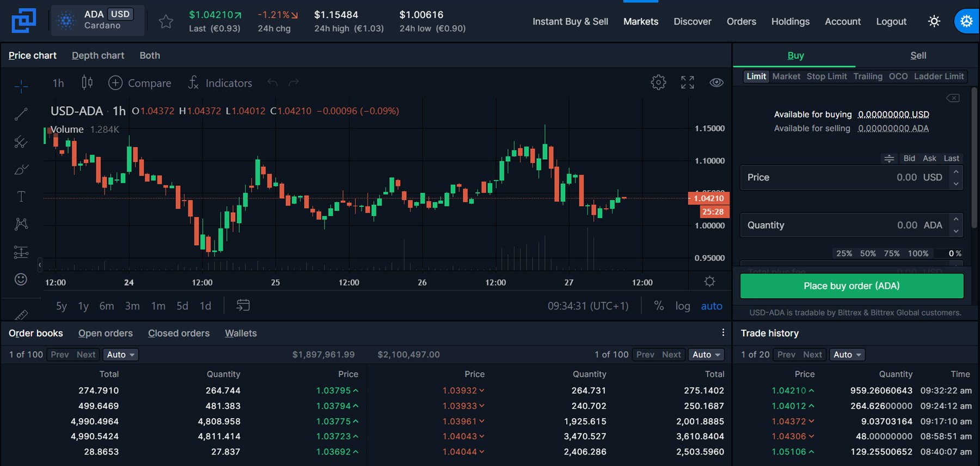Switch to Depth chart tab
Screen dimensions: 980x466
(x=98, y=56)
